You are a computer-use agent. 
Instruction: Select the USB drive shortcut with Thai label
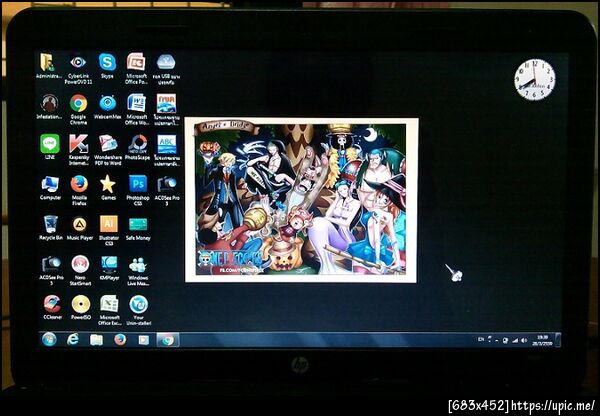click(166, 69)
